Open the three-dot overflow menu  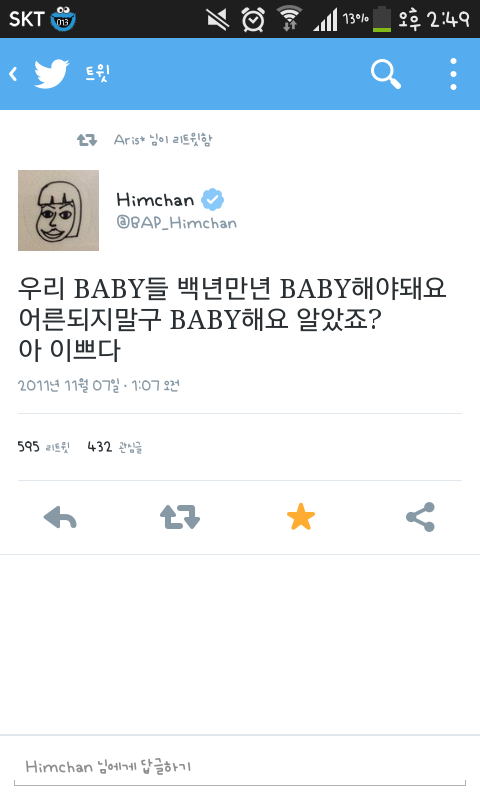click(x=453, y=74)
